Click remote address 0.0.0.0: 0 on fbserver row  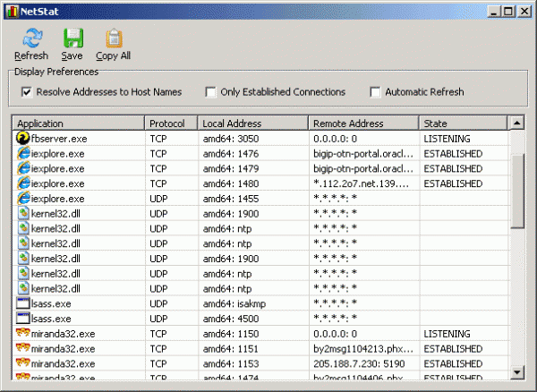(x=335, y=139)
